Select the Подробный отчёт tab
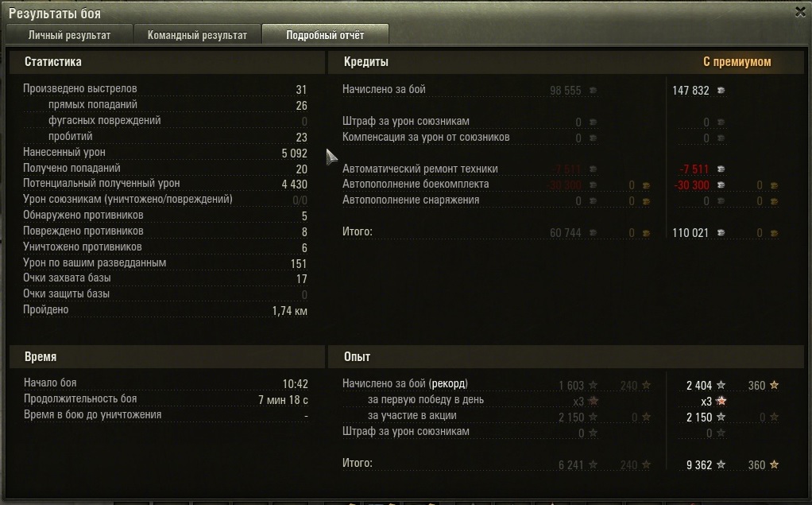This screenshot has width=812, height=505. (325, 35)
